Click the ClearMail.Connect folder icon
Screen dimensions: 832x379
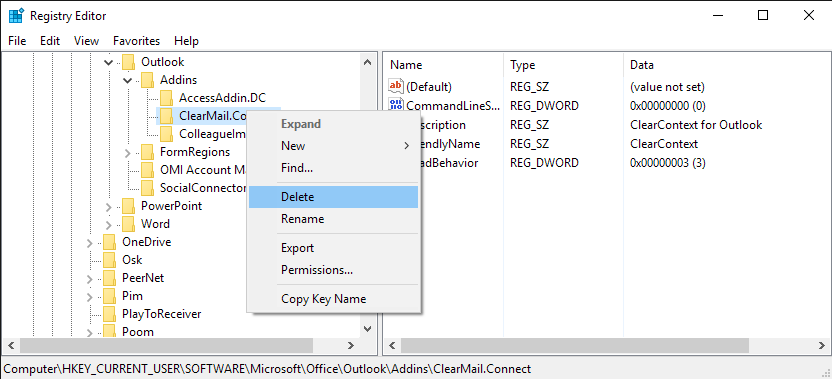coord(167,115)
